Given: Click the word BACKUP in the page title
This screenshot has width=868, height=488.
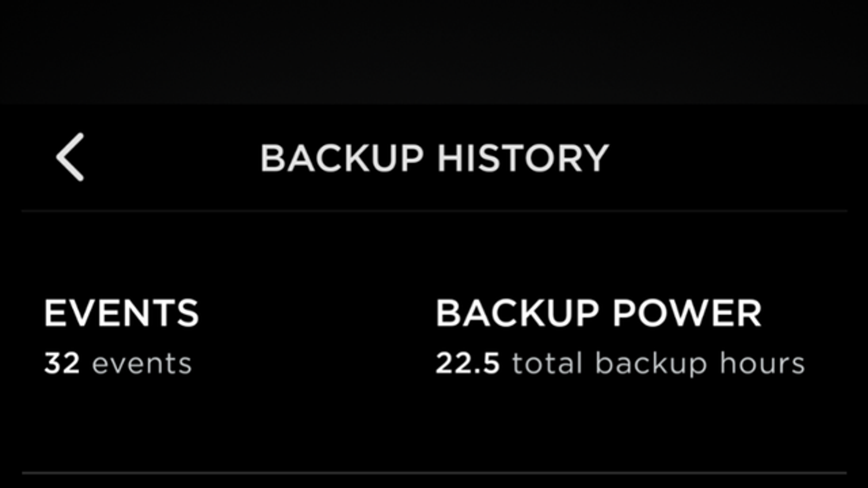Looking at the screenshot, I should 342,158.
